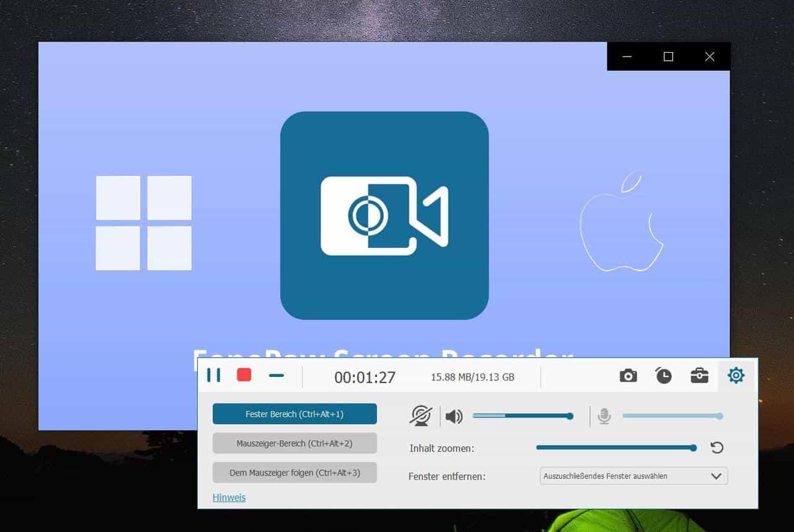The image size is (794, 532).
Task: Adjust the "Inhalt zoomen" slider
Action: coord(617,448)
